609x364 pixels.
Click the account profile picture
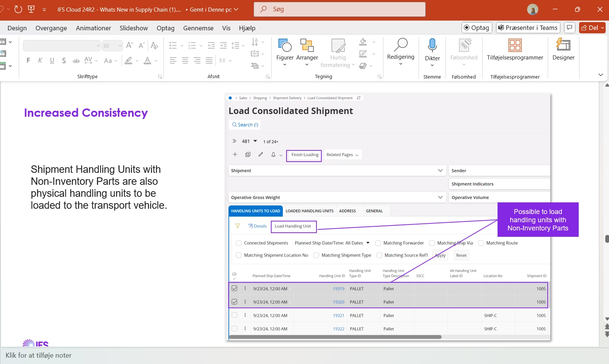click(x=533, y=9)
